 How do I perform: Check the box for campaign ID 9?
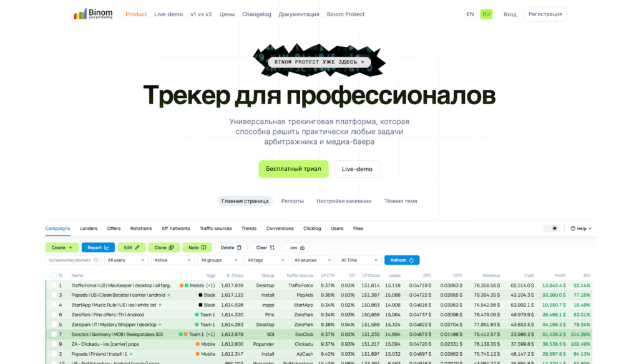pyautogui.click(x=54, y=344)
